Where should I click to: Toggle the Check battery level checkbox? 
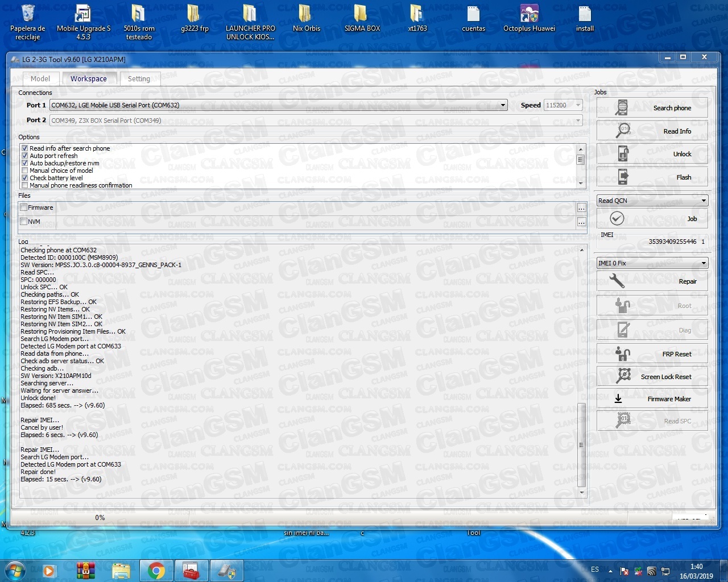[24, 178]
